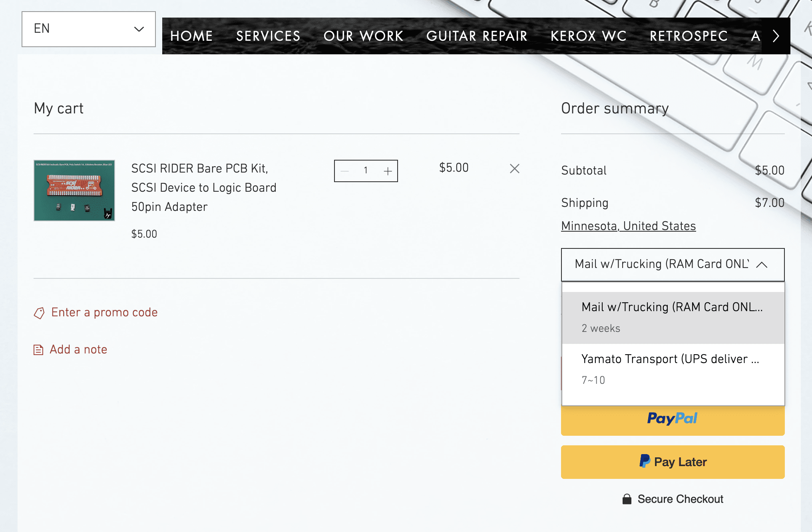The width and height of the screenshot is (812, 532).
Task: Open the SCSI RIDER product thumbnail
Action: click(x=74, y=191)
